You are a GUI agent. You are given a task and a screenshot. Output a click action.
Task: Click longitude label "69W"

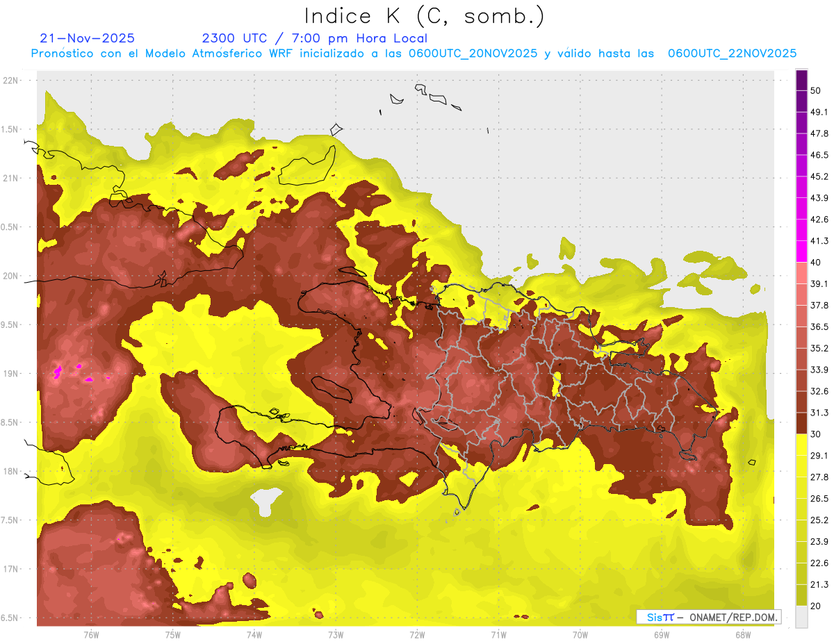click(x=662, y=634)
